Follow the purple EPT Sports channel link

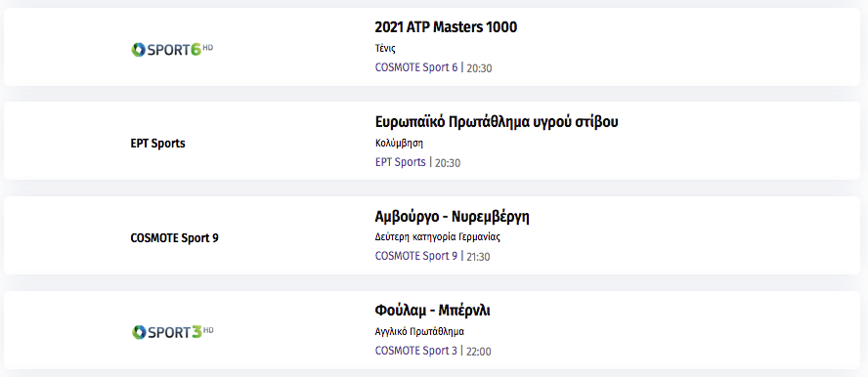(400, 162)
